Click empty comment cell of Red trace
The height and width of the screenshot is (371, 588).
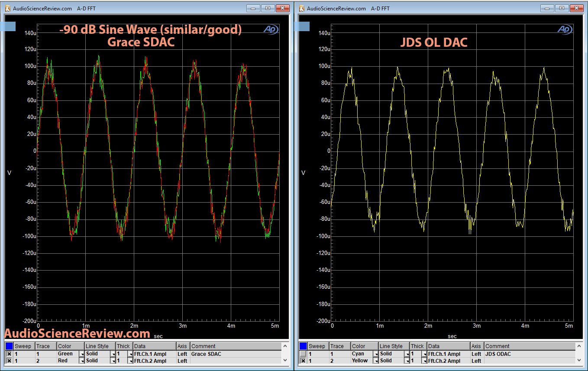click(236, 361)
